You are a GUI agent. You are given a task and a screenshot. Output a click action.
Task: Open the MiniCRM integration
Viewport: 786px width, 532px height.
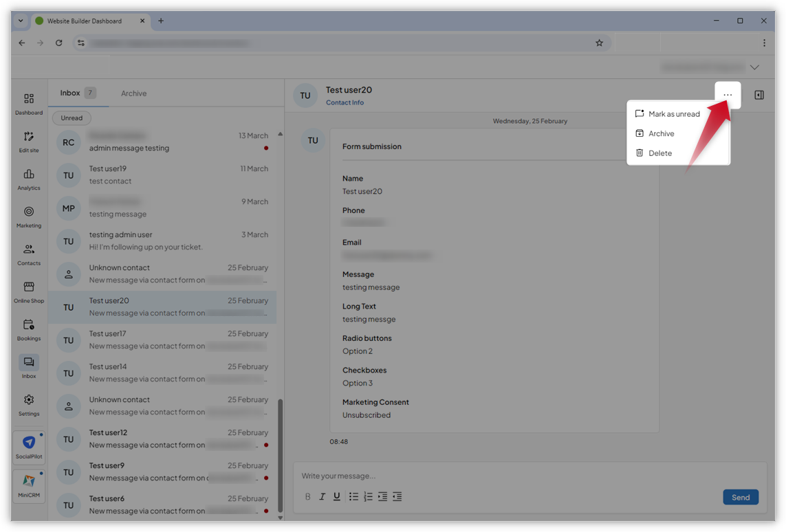(28, 487)
